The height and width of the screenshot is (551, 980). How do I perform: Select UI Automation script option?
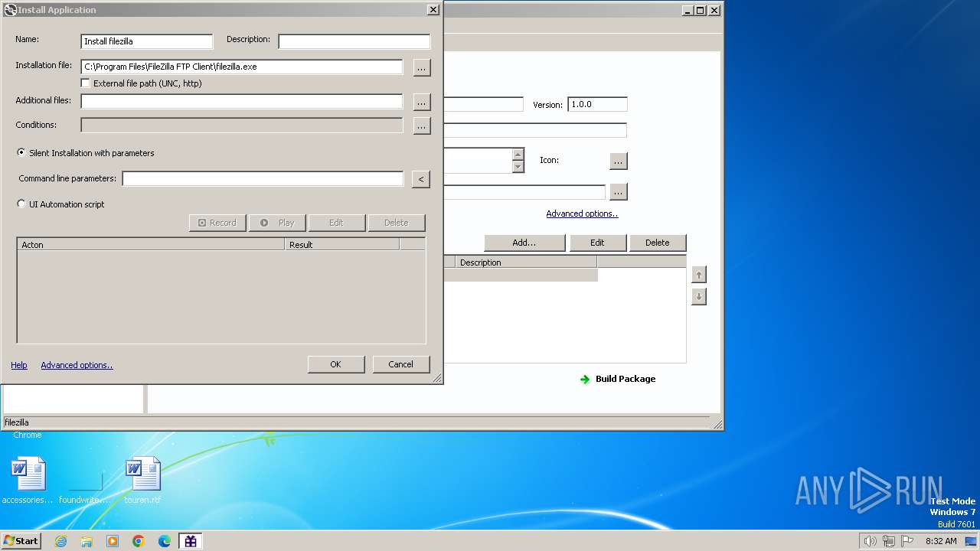click(21, 204)
